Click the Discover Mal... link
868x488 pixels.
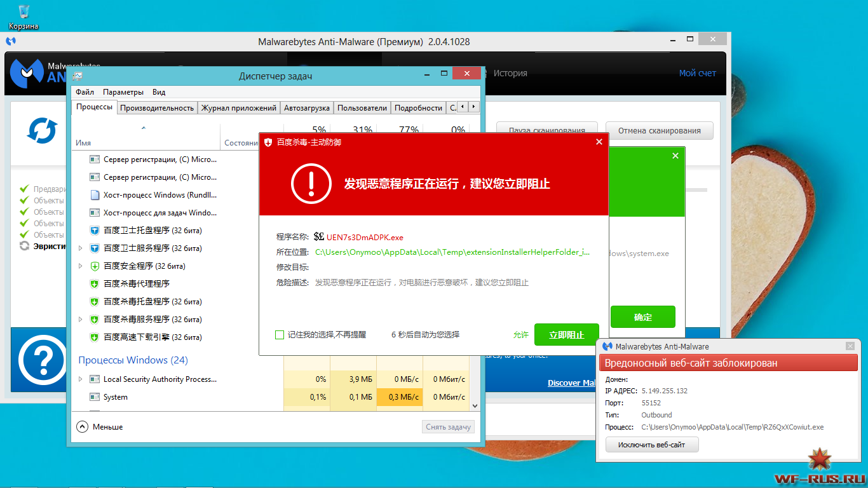[x=572, y=383]
